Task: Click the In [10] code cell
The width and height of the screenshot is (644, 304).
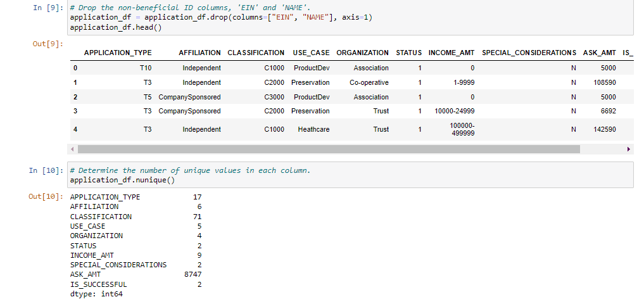Action: (350, 175)
